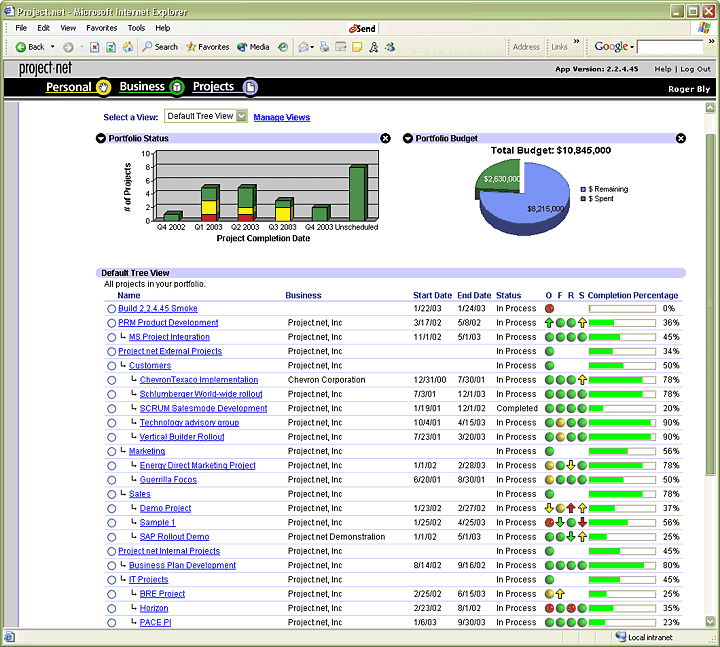Image resolution: width=720 pixels, height=647 pixels.
Task: Select radio button for MS Project Integration
Action: (112, 338)
